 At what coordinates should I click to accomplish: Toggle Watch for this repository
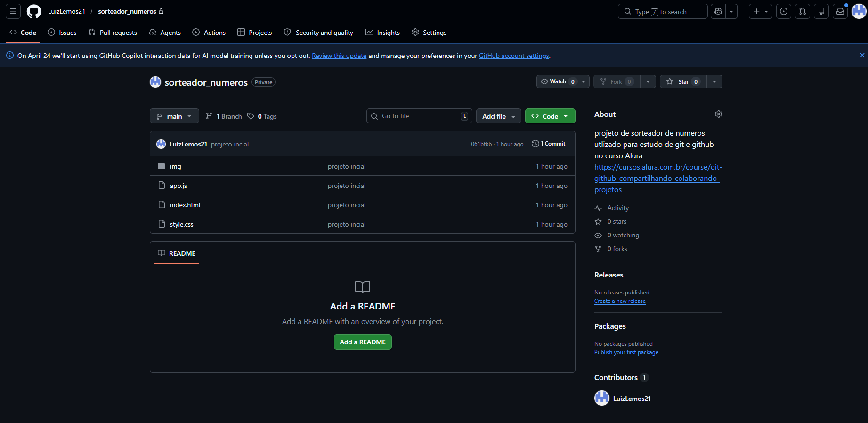click(558, 81)
